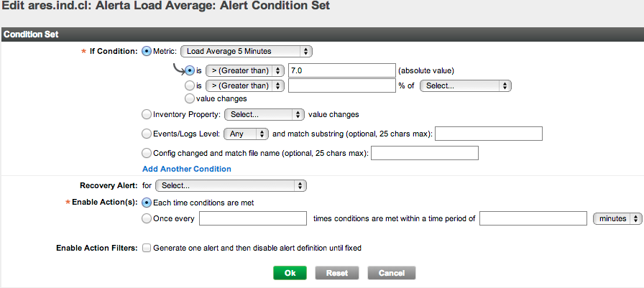Open the '% of' Select dropdown
This screenshot has height=288, width=644.
465,85
